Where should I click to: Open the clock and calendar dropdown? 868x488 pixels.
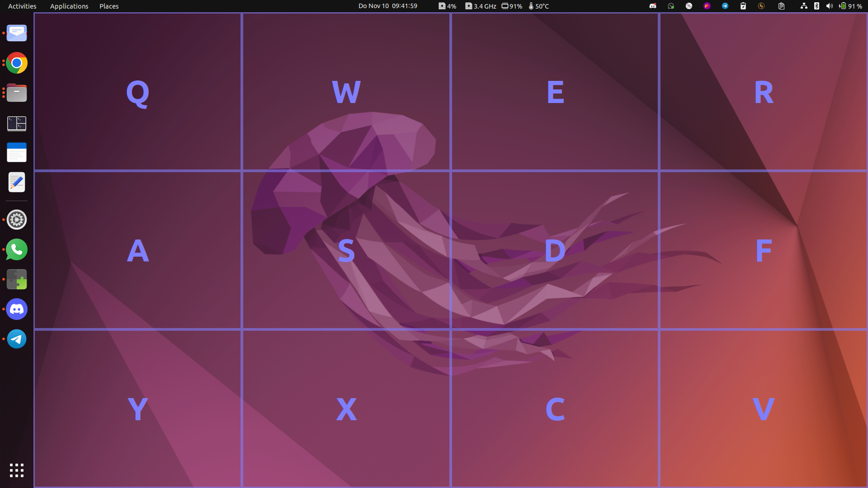point(387,6)
